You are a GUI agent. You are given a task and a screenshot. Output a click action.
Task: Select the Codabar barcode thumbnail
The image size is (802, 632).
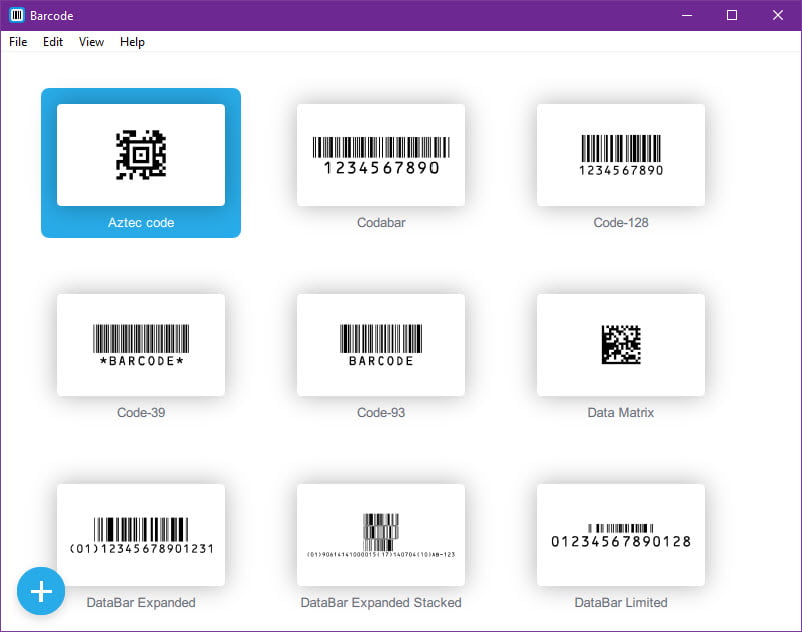[381, 155]
